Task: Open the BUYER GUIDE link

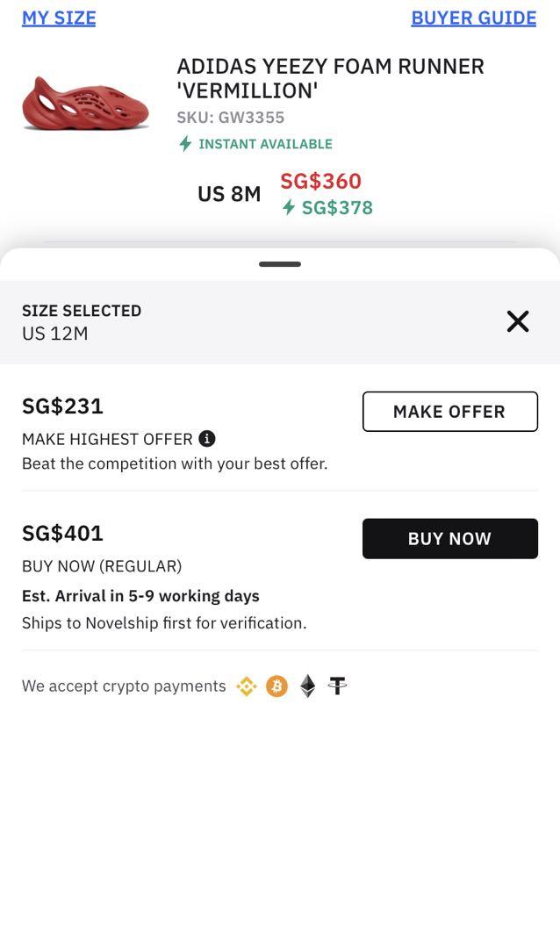Action: click(473, 18)
